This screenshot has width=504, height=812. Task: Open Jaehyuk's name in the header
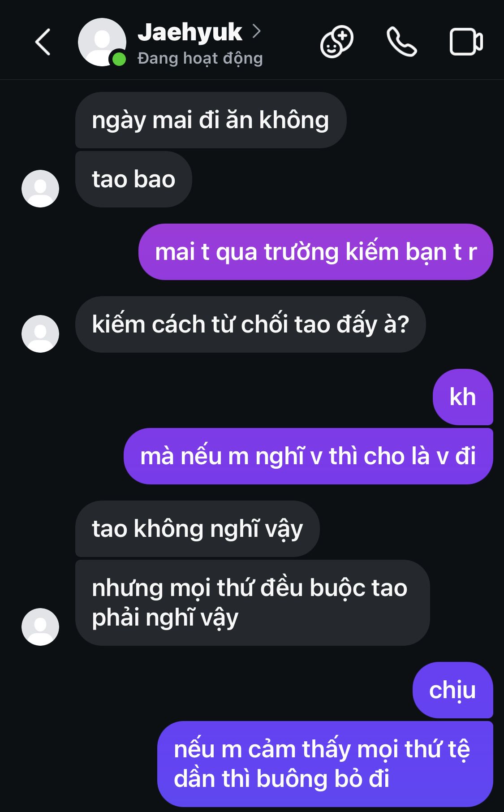[x=190, y=32]
